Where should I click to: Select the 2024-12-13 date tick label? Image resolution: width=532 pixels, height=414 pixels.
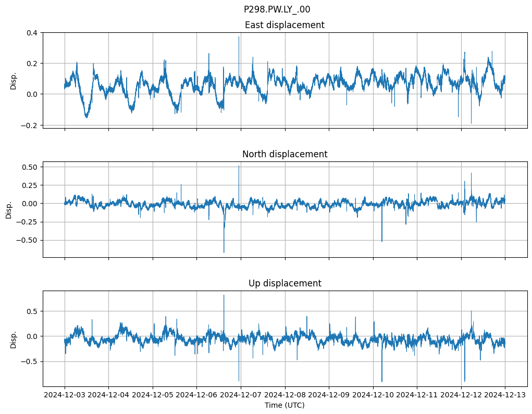(x=505, y=395)
